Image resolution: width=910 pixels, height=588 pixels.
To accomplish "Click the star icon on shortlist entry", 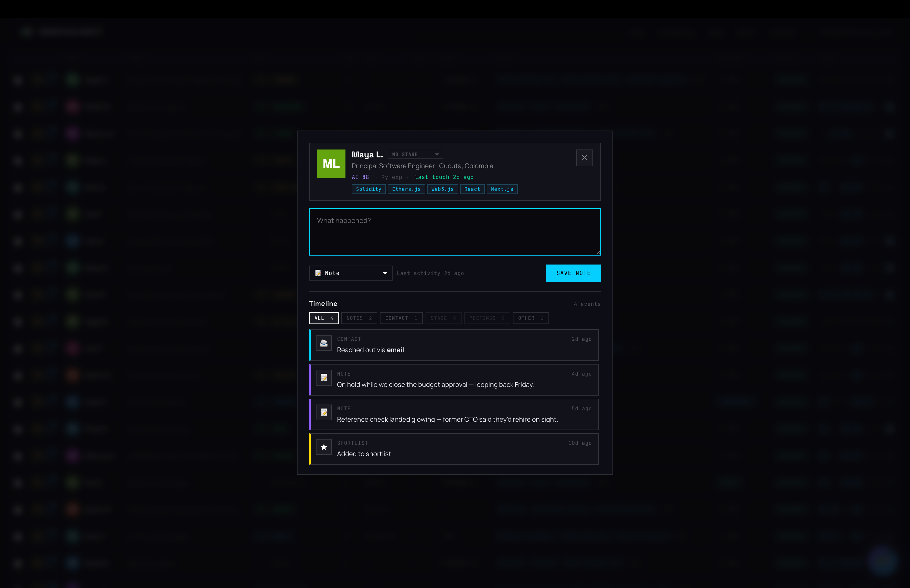I will (324, 447).
